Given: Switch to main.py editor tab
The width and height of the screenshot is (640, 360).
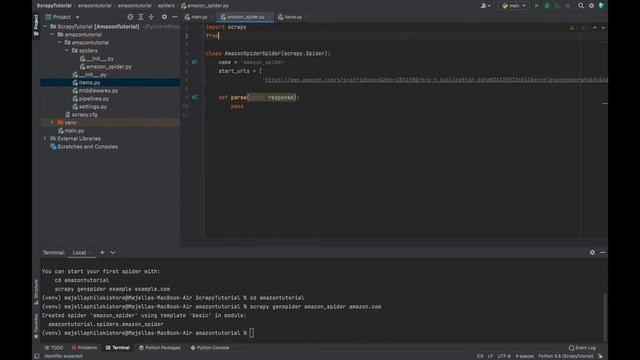Looking at the screenshot, I should point(197,17).
